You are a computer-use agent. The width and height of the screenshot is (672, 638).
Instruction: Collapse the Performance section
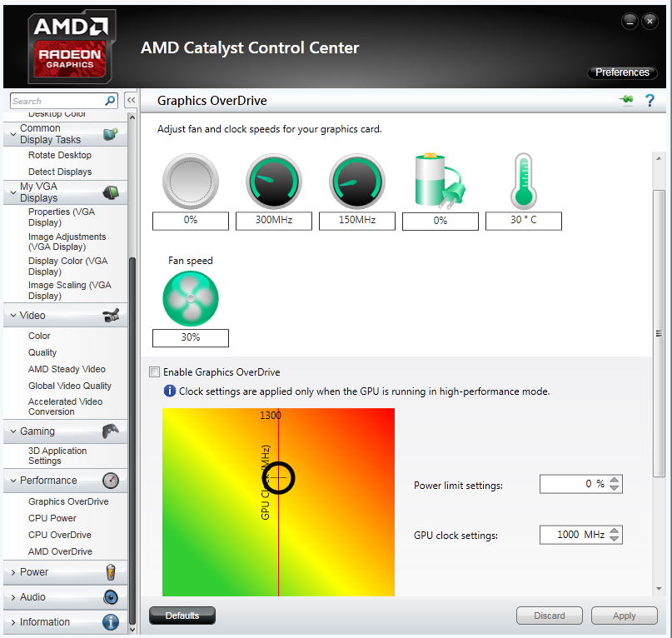point(13,481)
